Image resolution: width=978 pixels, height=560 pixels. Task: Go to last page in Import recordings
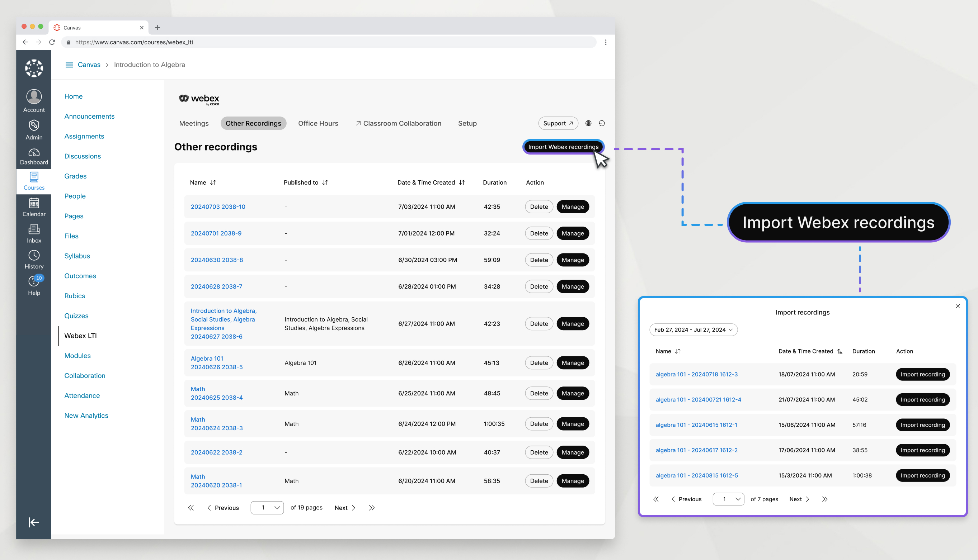(824, 499)
